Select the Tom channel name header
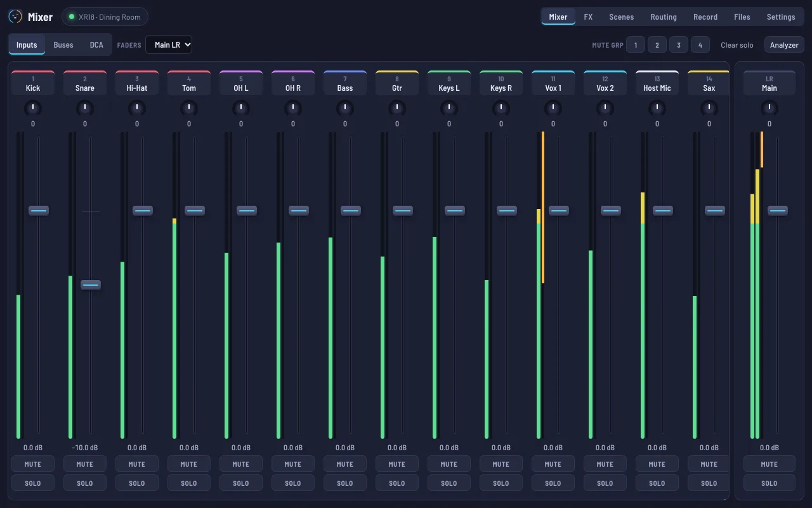Image resolution: width=812 pixels, height=508 pixels. coord(189,83)
